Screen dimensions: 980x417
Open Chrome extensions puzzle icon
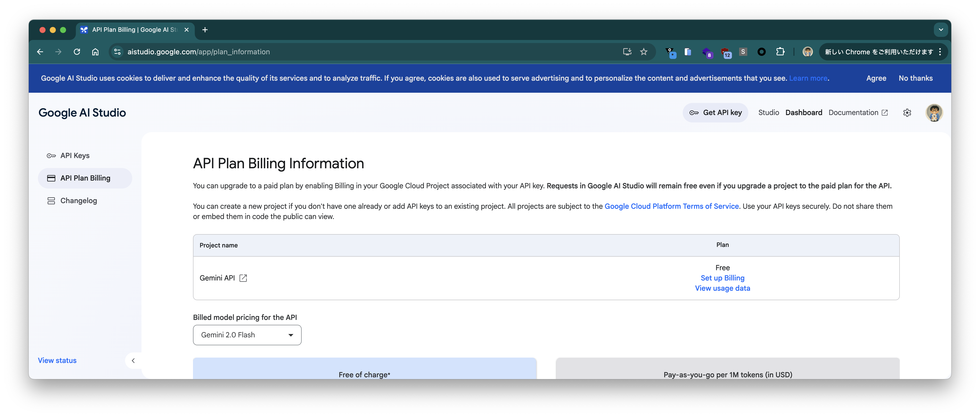[x=780, y=52]
